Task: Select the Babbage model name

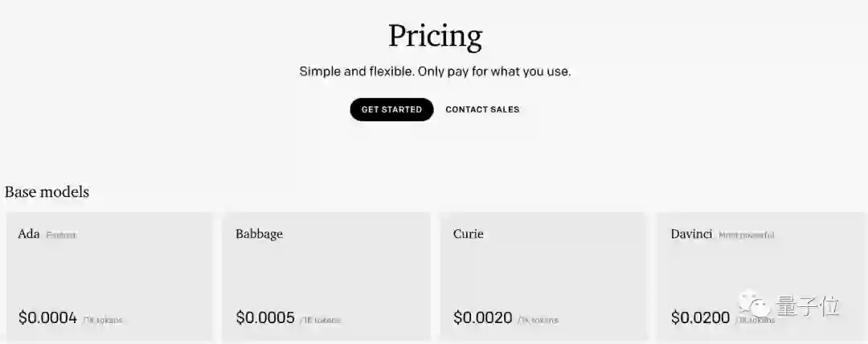Action: [x=259, y=234]
